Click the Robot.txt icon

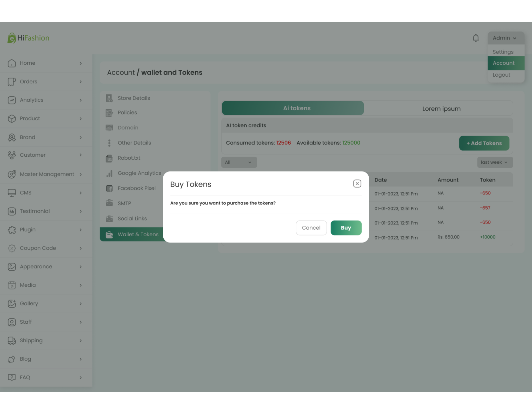pos(109,158)
